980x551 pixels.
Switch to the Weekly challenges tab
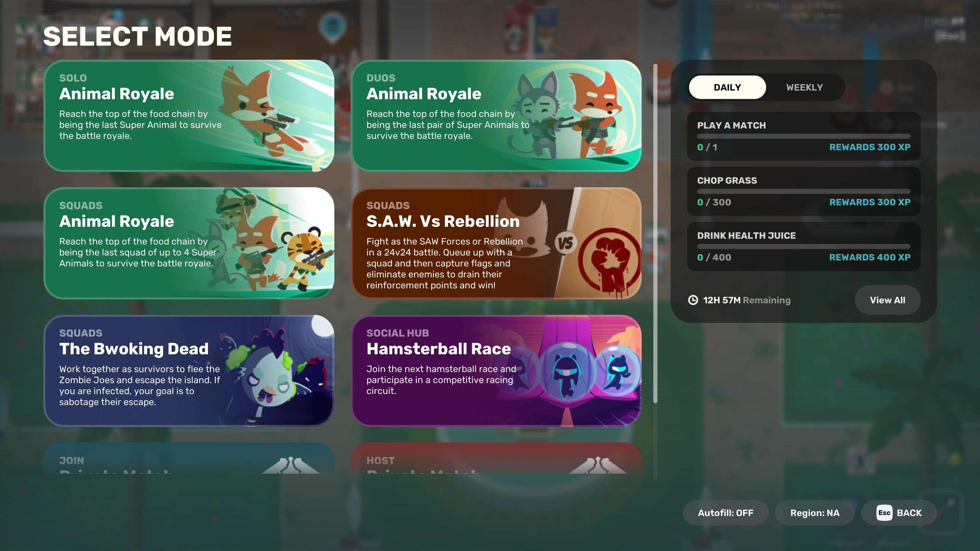pos(804,87)
